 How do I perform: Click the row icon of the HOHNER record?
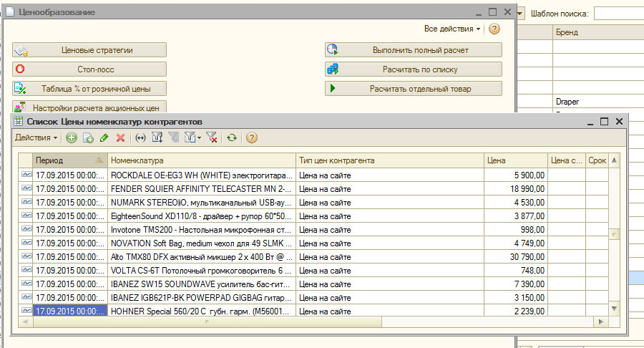(x=26, y=310)
